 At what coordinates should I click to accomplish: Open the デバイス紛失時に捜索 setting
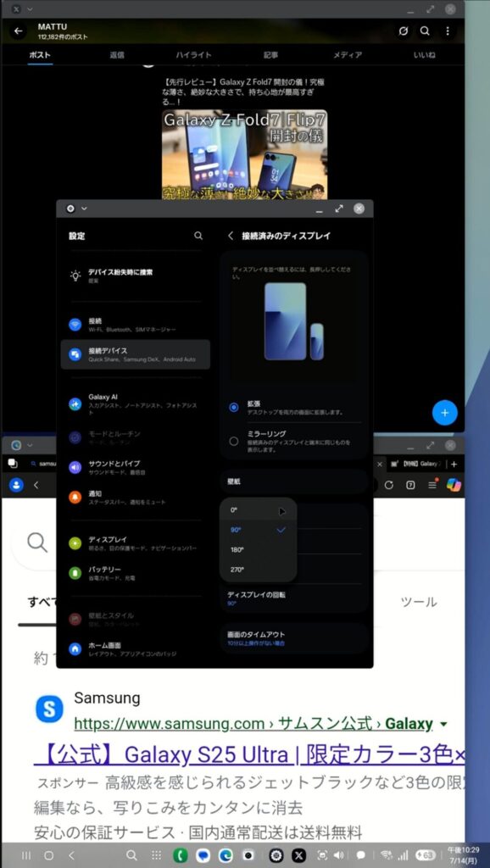(x=135, y=275)
